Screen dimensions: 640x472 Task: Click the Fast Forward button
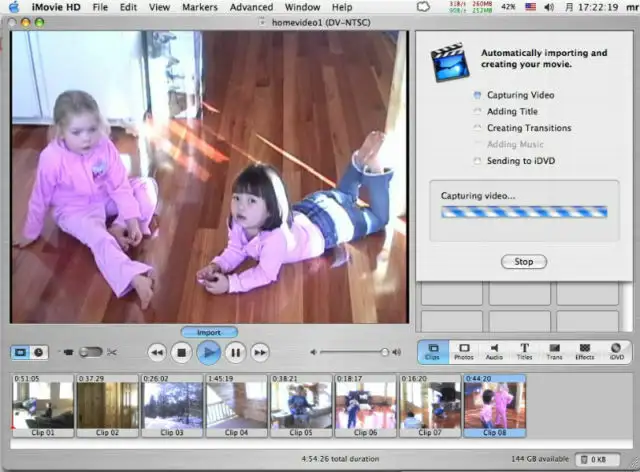click(260, 352)
